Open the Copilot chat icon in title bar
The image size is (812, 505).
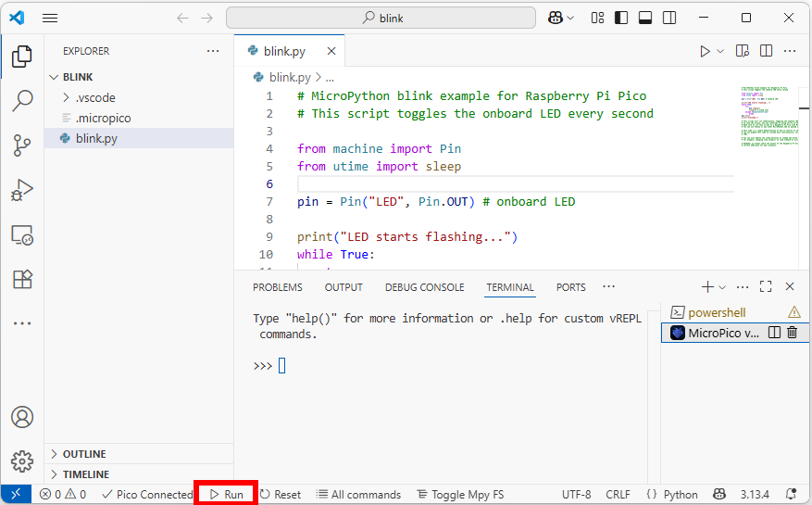(556, 19)
